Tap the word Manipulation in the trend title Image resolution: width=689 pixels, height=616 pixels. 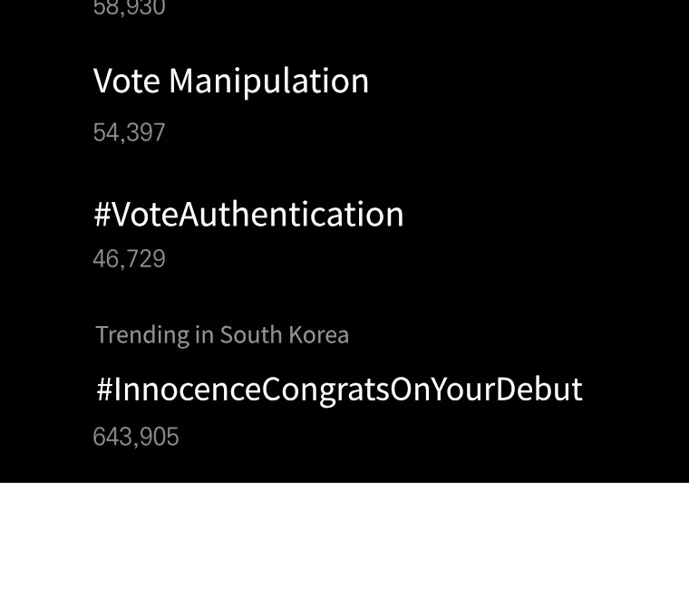click(268, 81)
